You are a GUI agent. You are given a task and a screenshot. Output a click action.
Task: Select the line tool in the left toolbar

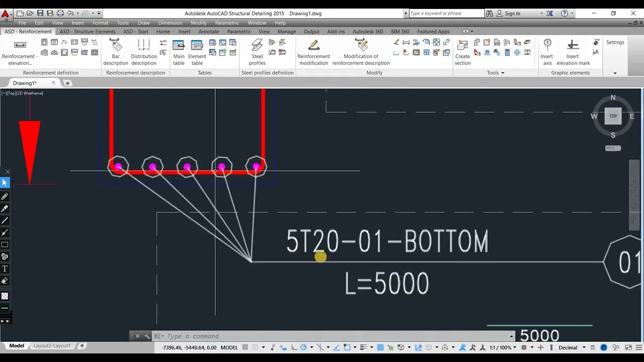(x=5, y=220)
